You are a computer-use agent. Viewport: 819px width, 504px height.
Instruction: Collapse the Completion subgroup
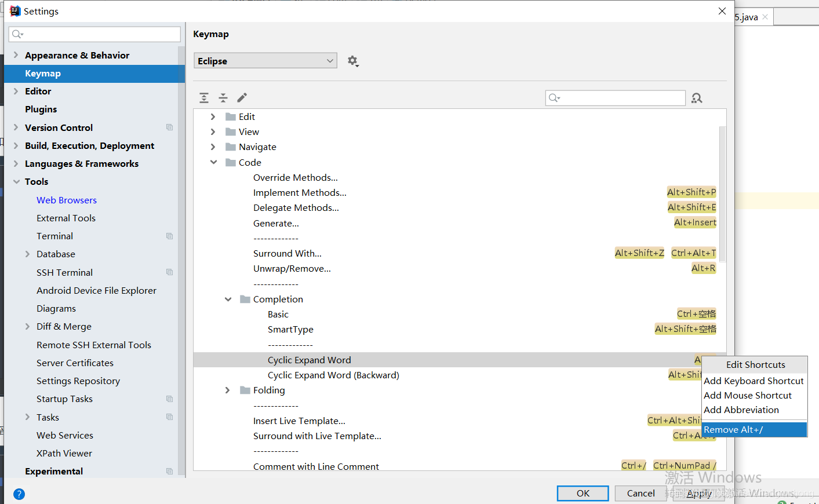click(x=228, y=299)
